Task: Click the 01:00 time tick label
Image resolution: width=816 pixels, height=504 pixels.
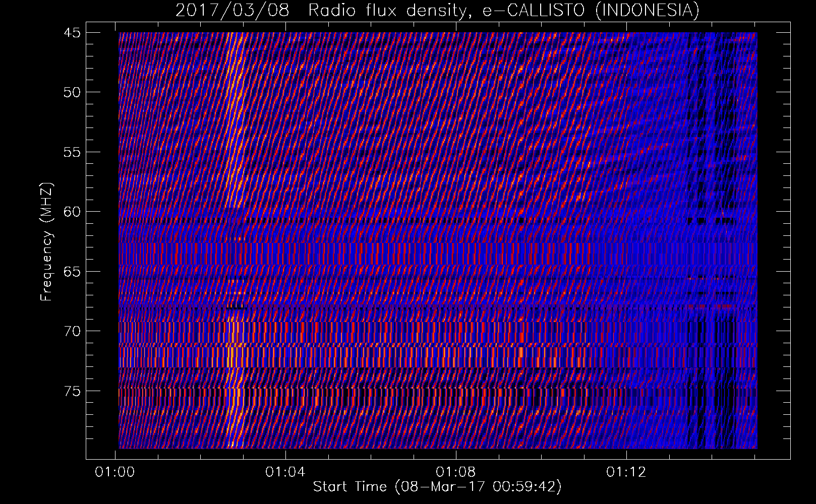Action: click(x=115, y=472)
